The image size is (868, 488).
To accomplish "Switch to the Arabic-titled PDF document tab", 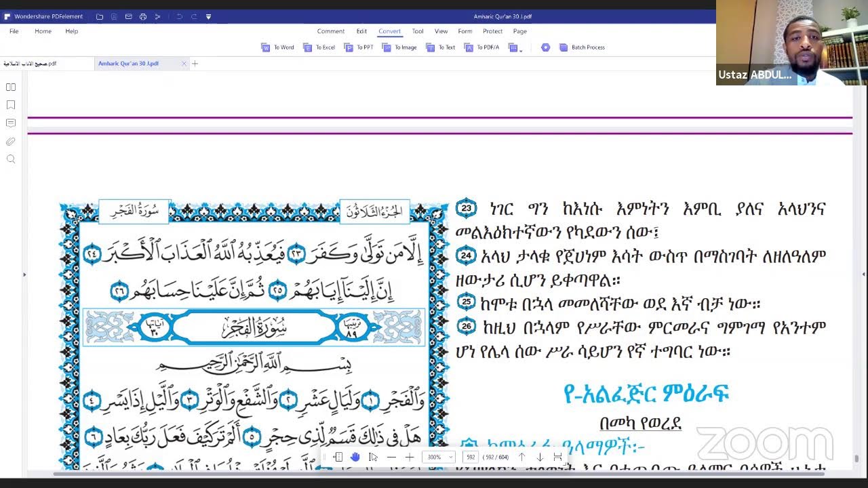I will [x=47, y=64].
